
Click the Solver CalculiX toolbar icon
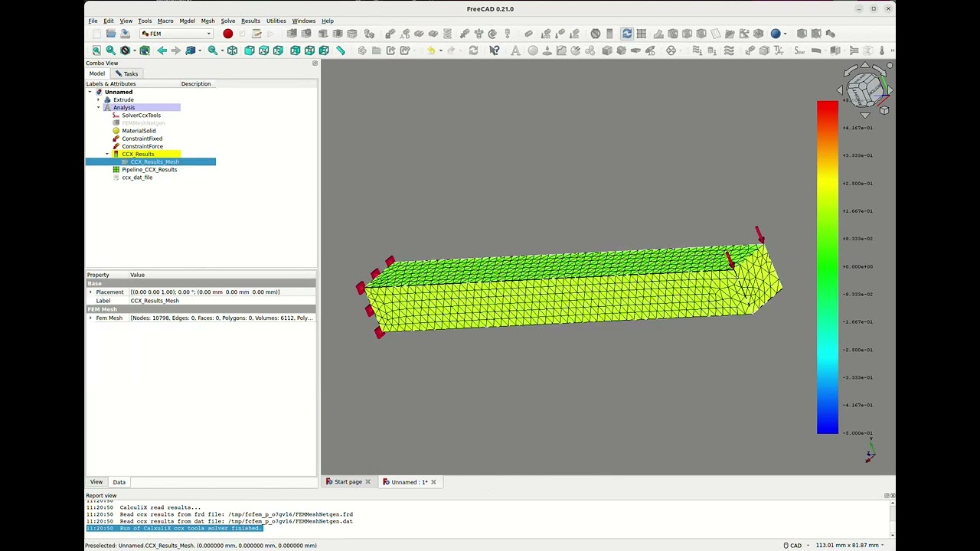pyautogui.click(x=799, y=51)
